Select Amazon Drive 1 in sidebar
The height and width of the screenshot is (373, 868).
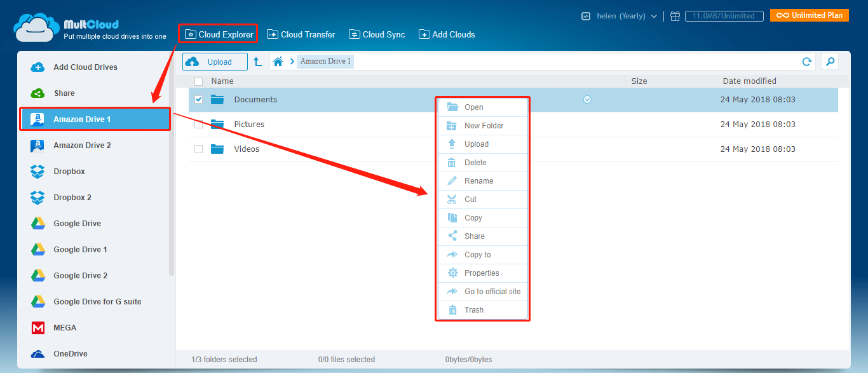[x=95, y=119]
